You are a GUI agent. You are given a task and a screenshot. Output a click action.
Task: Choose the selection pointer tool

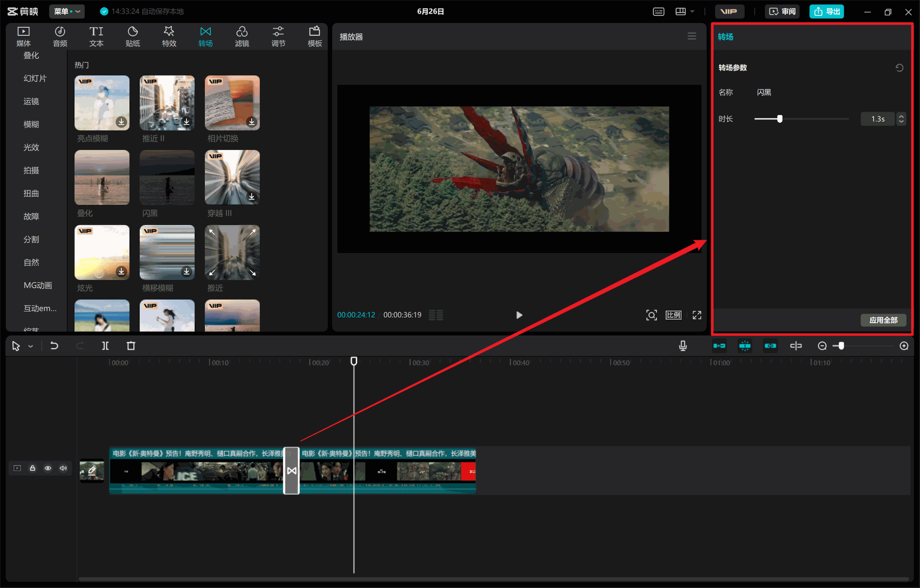click(x=16, y=346)
